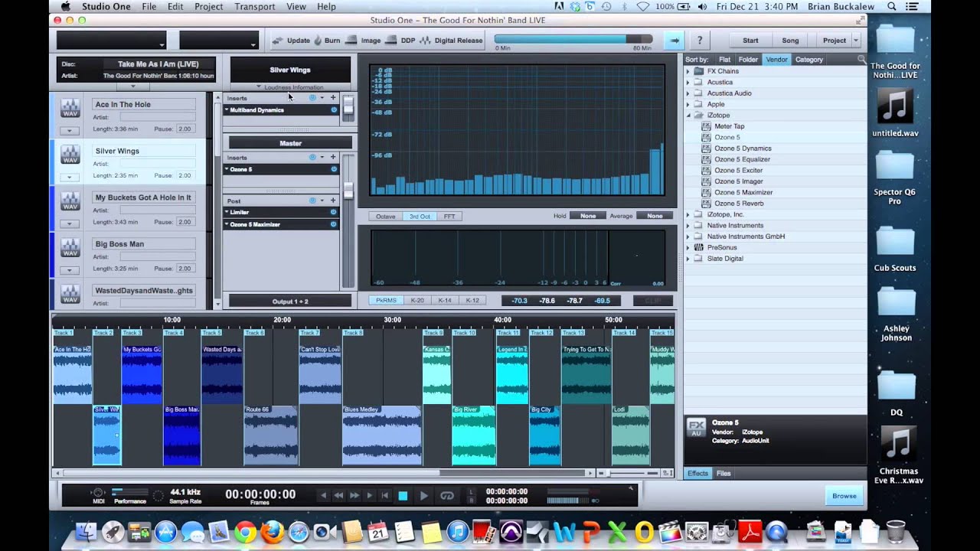
Task: Open help via question mark button
Action: (699, 41)
